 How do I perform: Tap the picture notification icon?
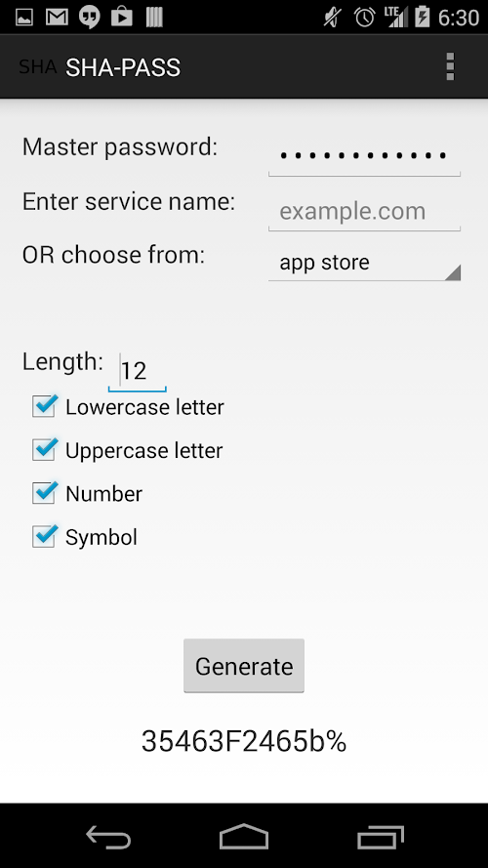24,18
